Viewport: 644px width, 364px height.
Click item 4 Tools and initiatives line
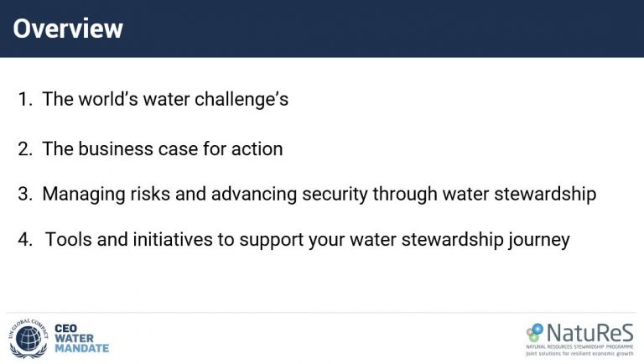point(294,240)
